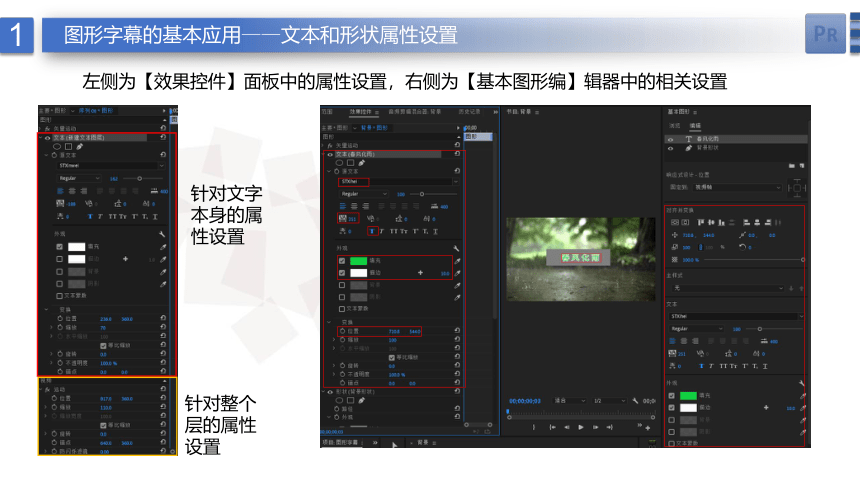Open zoom level dropdown in Program Monitor

click(x=570, y=401)
